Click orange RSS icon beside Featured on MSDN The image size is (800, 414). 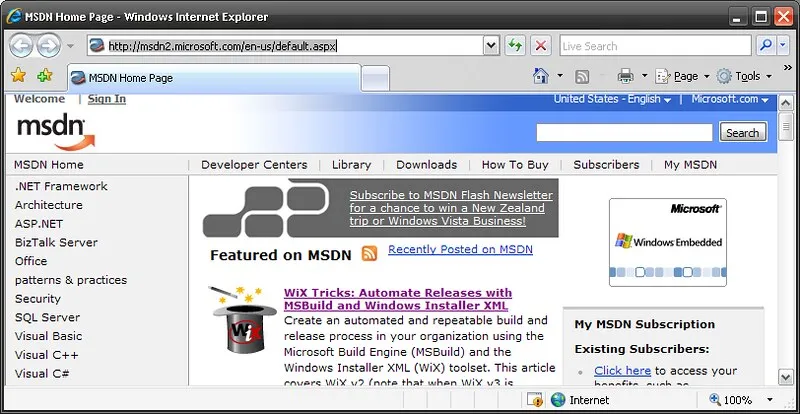[369, 253]
